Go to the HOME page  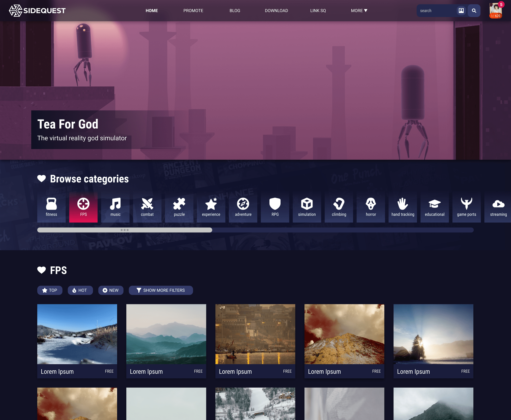click(x=152, y=11)
